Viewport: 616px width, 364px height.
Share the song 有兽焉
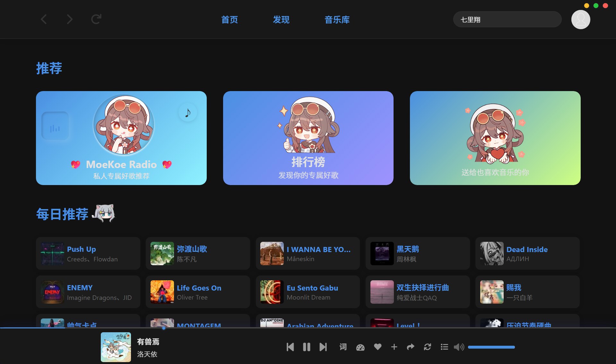[411, 347]
